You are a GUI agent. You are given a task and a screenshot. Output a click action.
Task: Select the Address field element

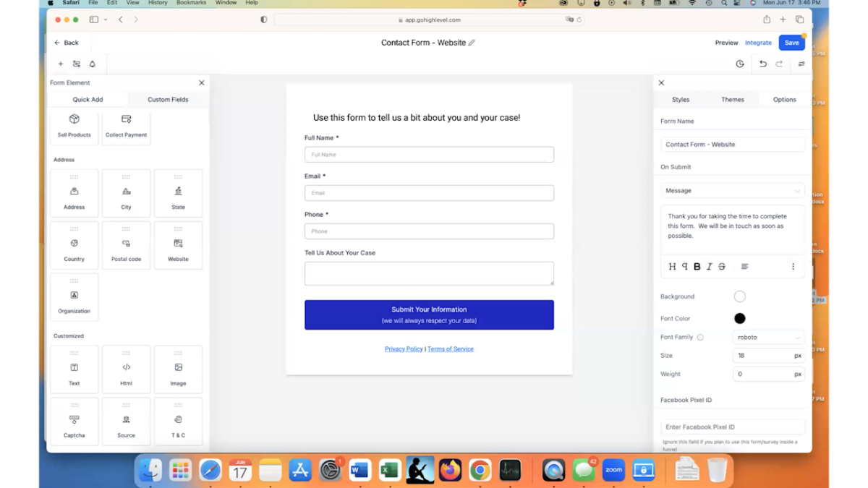(74, 193)
